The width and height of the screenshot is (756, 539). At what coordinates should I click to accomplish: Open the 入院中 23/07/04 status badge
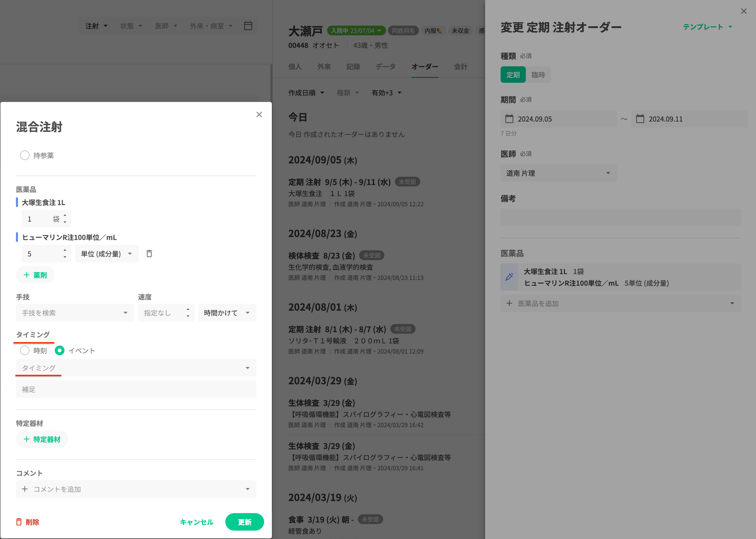[356, 30]
